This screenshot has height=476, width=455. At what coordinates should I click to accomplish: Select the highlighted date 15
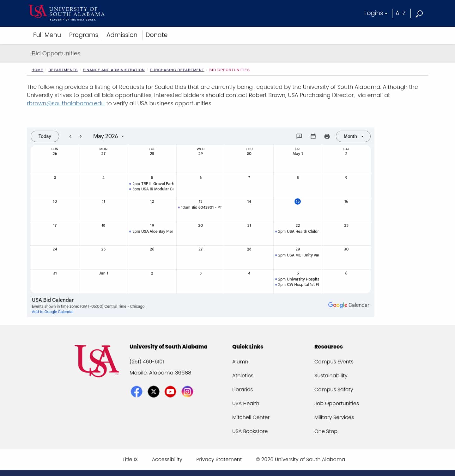(x=298, y=201)
